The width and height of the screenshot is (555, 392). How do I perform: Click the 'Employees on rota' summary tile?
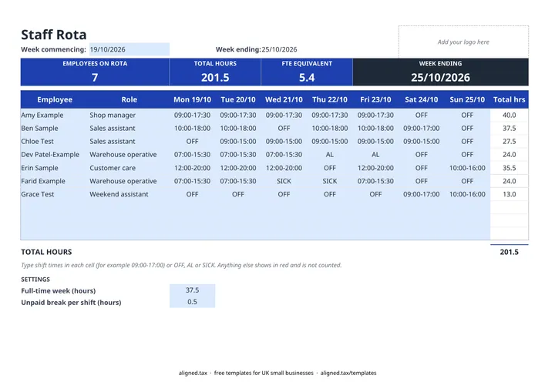(x=95, y=72)
